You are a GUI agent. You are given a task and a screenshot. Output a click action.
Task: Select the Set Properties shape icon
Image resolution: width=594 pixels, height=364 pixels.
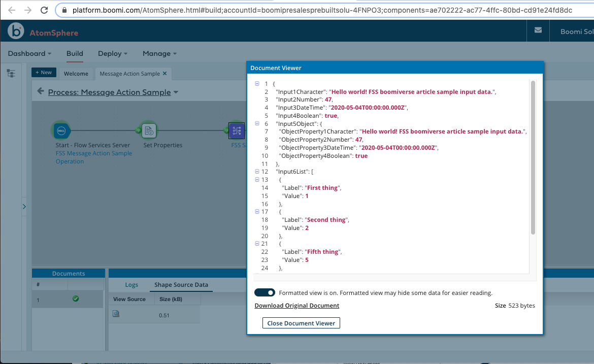[149, 130]
